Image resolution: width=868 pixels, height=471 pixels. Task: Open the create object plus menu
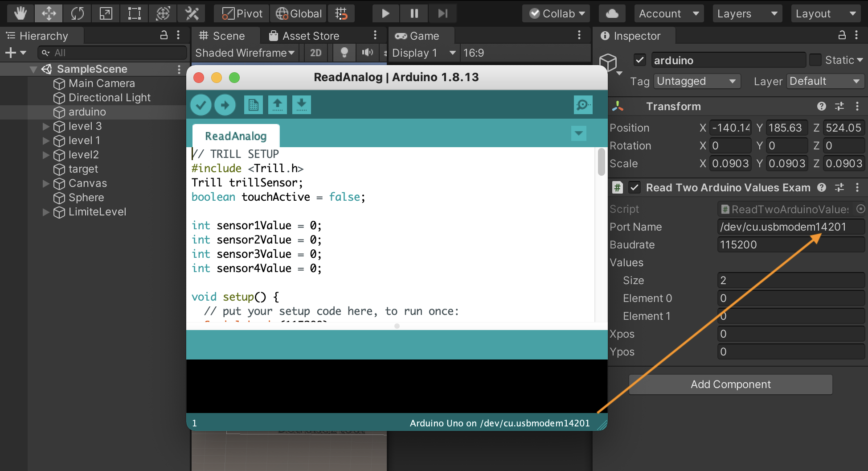(16, 53)
